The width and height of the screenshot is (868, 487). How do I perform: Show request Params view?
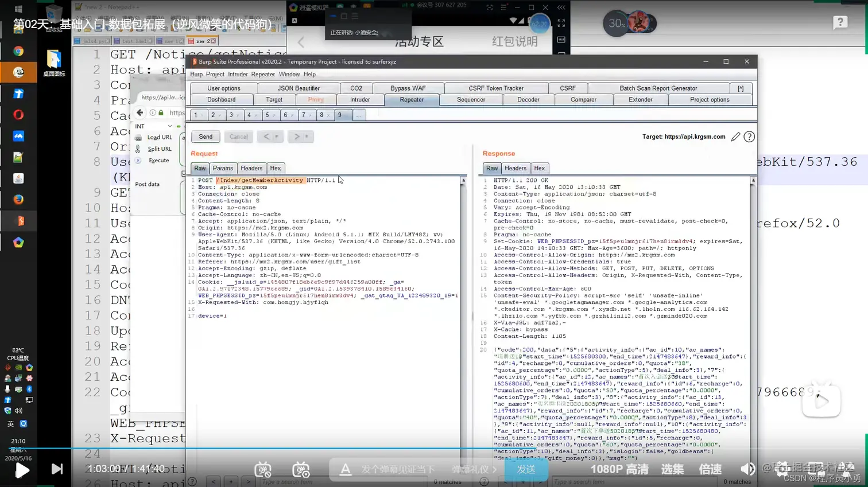click(x=223, y=168)
